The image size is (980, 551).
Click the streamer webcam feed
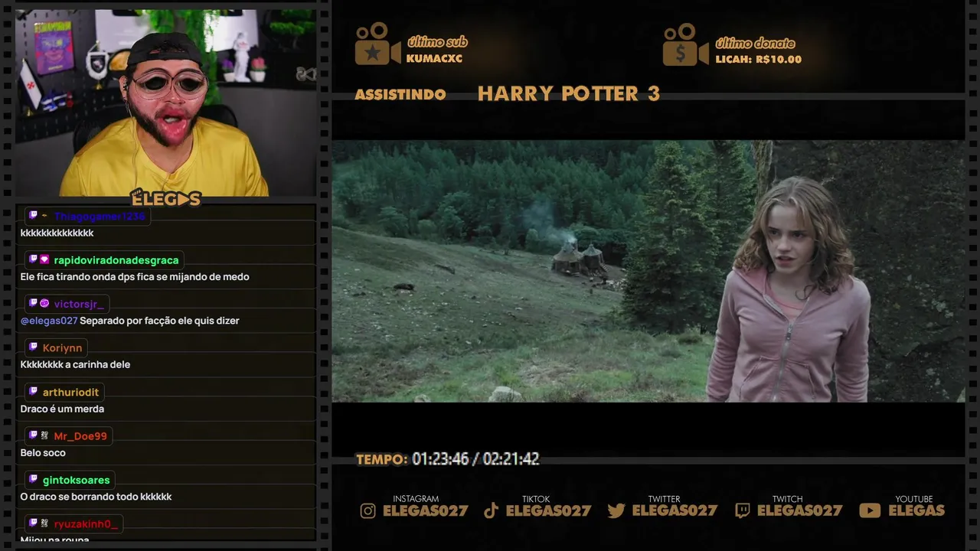[x=165, y=103]
